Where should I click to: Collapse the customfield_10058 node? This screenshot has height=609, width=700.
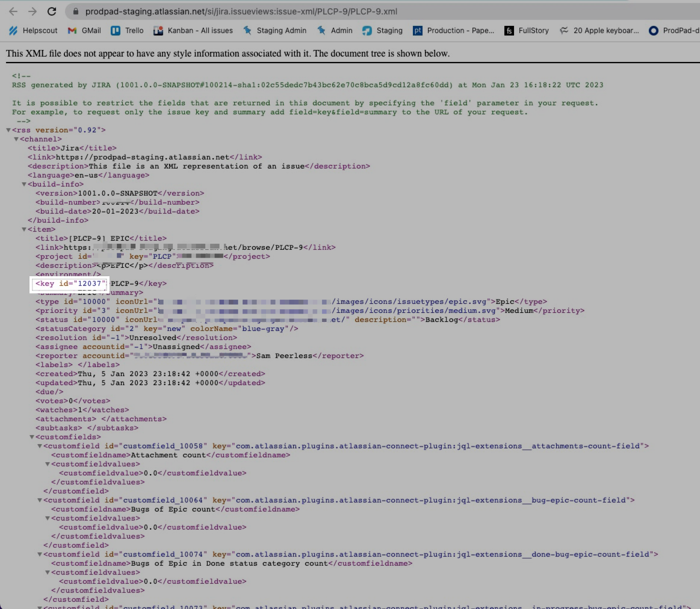pyautogui.click(x=40, y=445)
